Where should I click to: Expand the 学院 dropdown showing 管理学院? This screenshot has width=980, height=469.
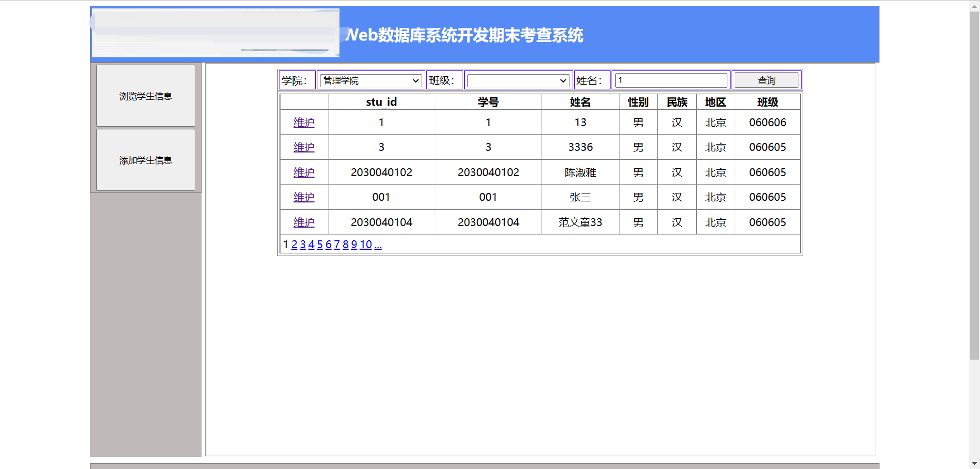(371, 80)
